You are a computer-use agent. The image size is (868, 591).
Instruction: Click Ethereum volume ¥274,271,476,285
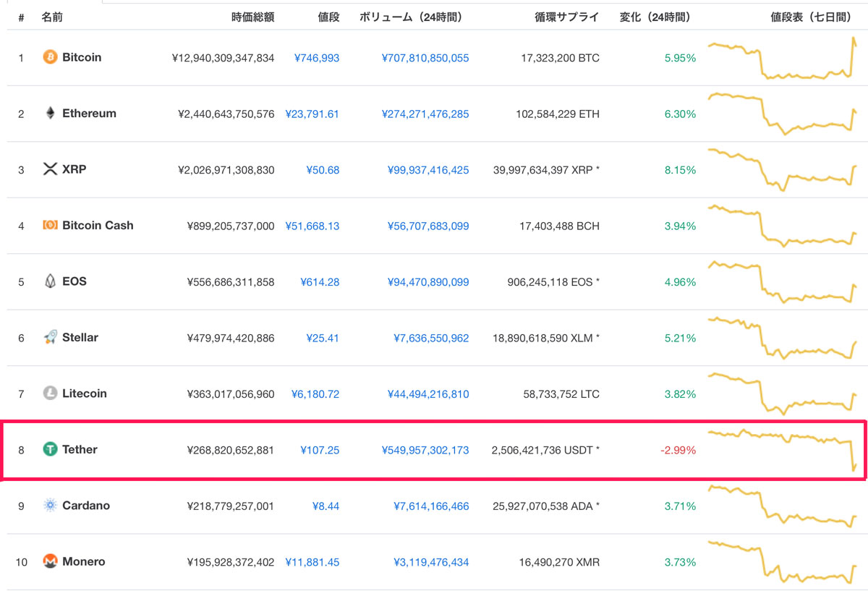[425, 114]
